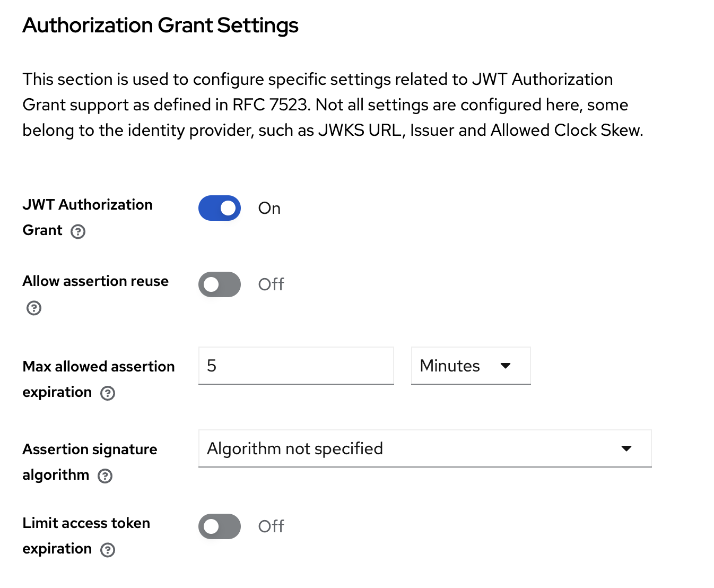Click the caret on the Minutes selector
Screen dimensions: 714x588
[506, 366]
